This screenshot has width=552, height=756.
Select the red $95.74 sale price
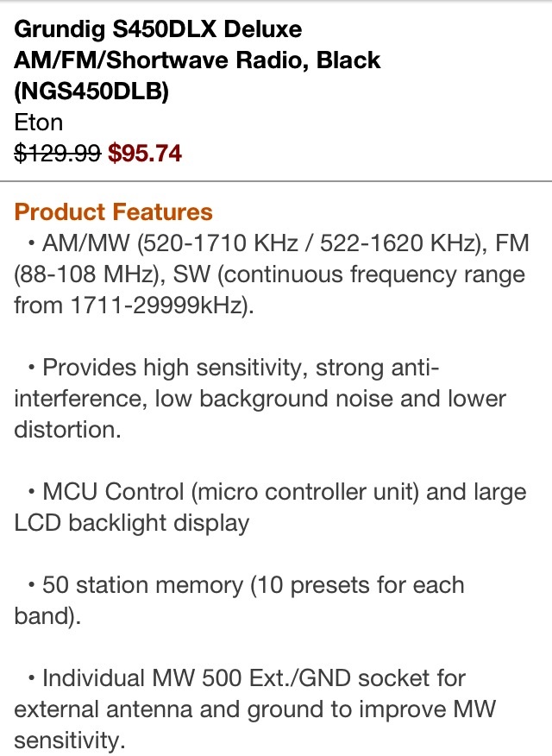tap(145, 153)
